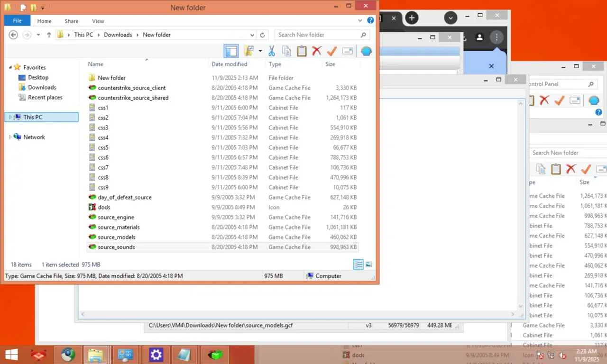Open the Home ribbon tab
The width and height of the screenshot is (607, 364).
44,21
